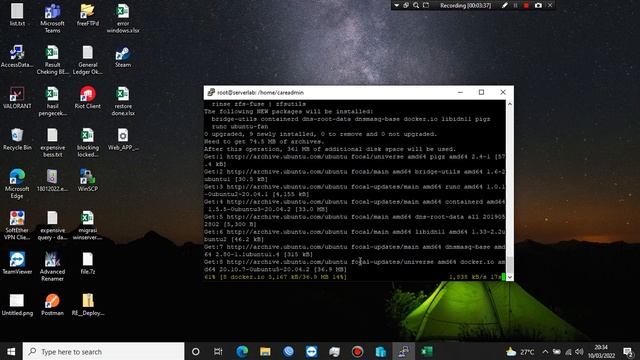Open migrasi winserver Excel file
640x360 pixels.
tap(87, 225)
